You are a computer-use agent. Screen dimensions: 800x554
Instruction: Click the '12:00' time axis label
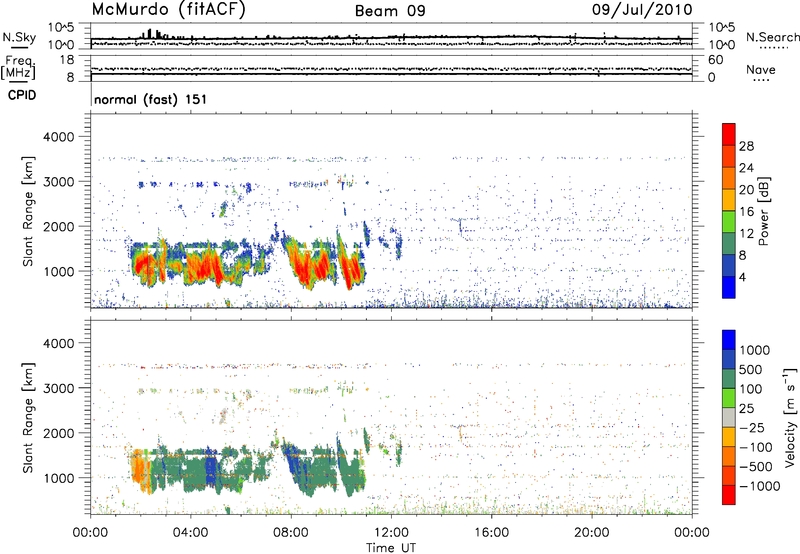(x=391, y=532)
